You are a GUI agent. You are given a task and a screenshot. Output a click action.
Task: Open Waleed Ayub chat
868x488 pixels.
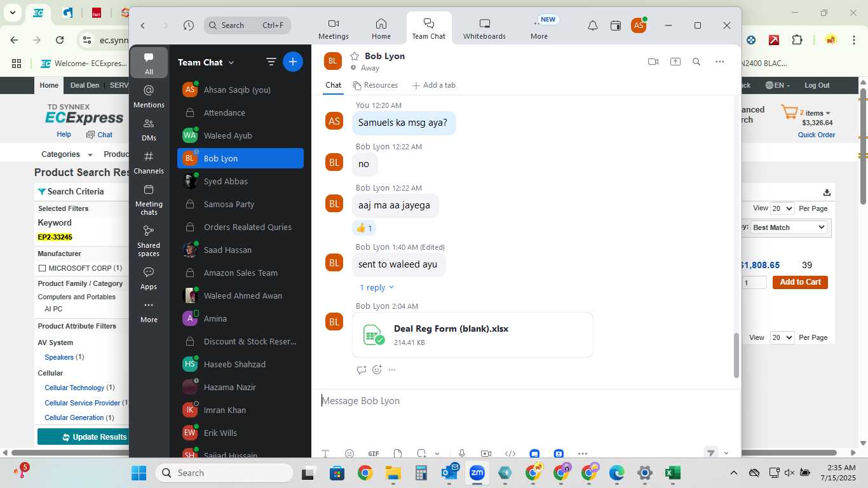[240, 135]
